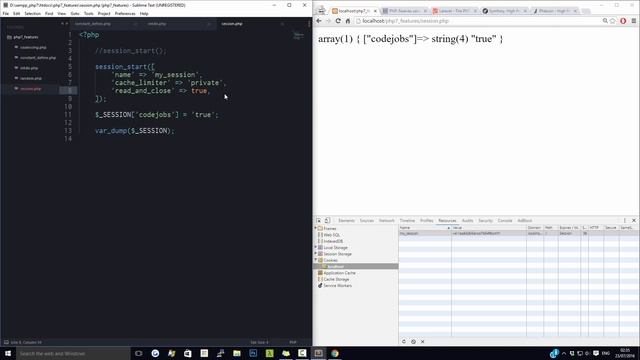Switch to the Symfony browser tab
This screenshot has height=360, width=640.
coord(504,11)
